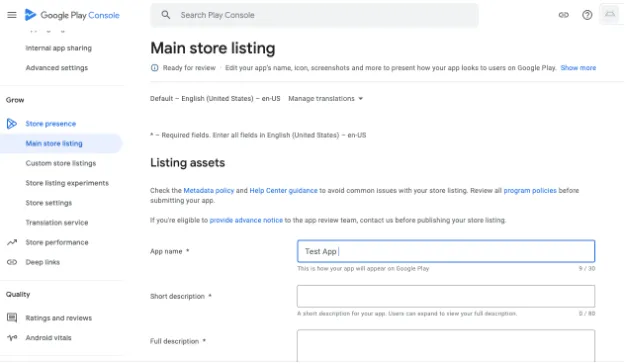This screenshot has height=364, width=627.
Task: Click the Store performance trend icon
Action: point(12,242)
